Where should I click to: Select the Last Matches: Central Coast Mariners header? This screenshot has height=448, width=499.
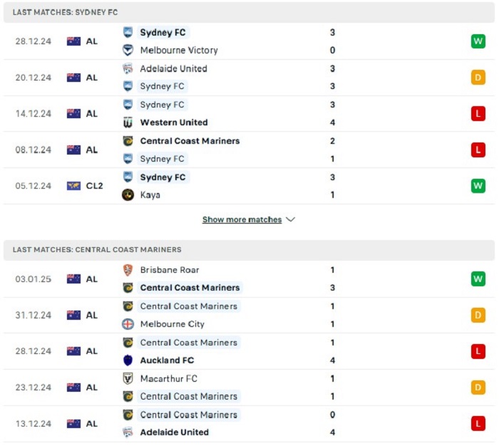coord(249,249)
